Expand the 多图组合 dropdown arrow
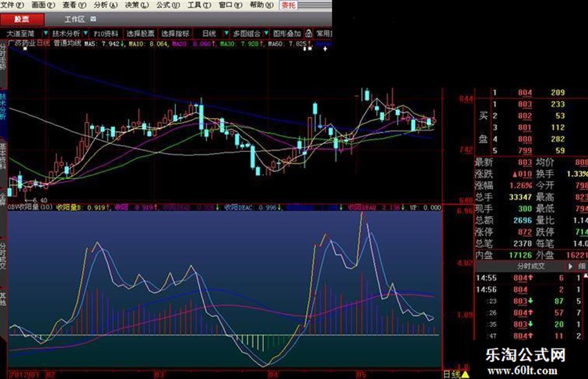Viewport: 588px width, 379px height. pos(264,33)
